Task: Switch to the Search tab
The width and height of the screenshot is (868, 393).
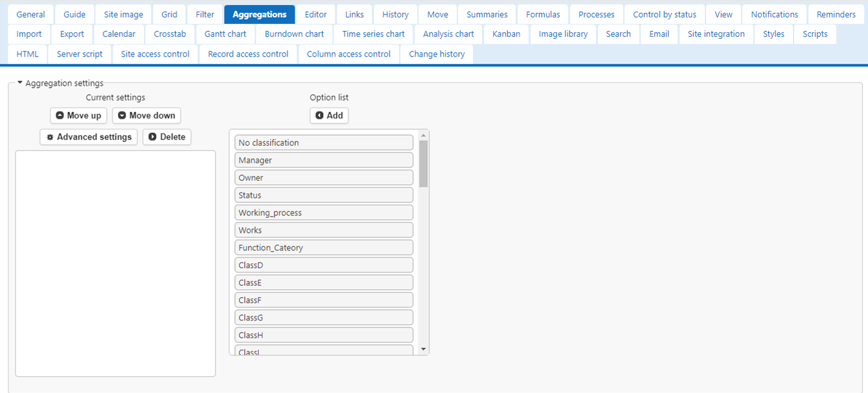Action: pyautogui.click(x=619, y=34)
